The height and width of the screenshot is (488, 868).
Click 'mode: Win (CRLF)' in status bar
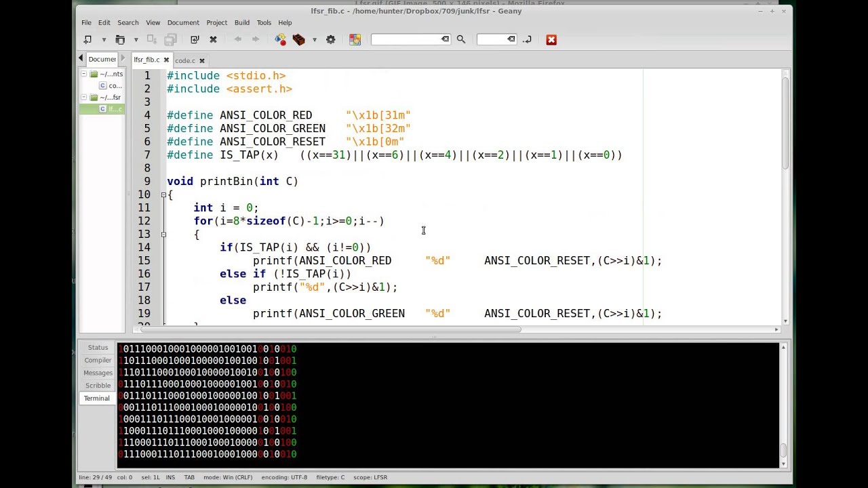(x=228, y=477)
